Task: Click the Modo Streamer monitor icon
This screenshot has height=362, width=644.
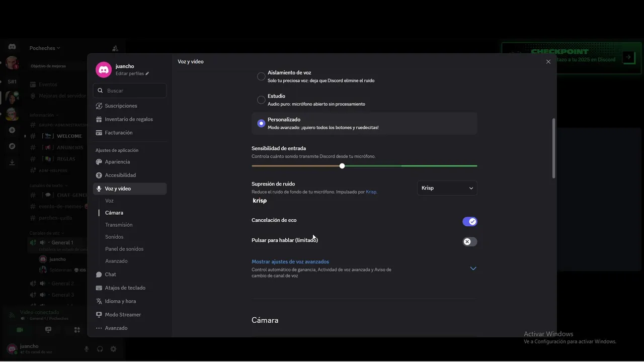Action: point(99,315)
